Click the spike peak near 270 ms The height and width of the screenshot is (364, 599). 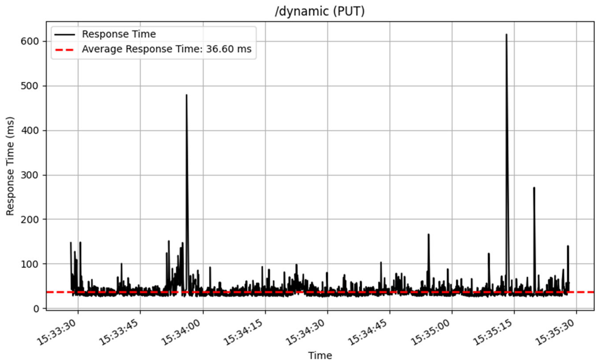(534, 188)
